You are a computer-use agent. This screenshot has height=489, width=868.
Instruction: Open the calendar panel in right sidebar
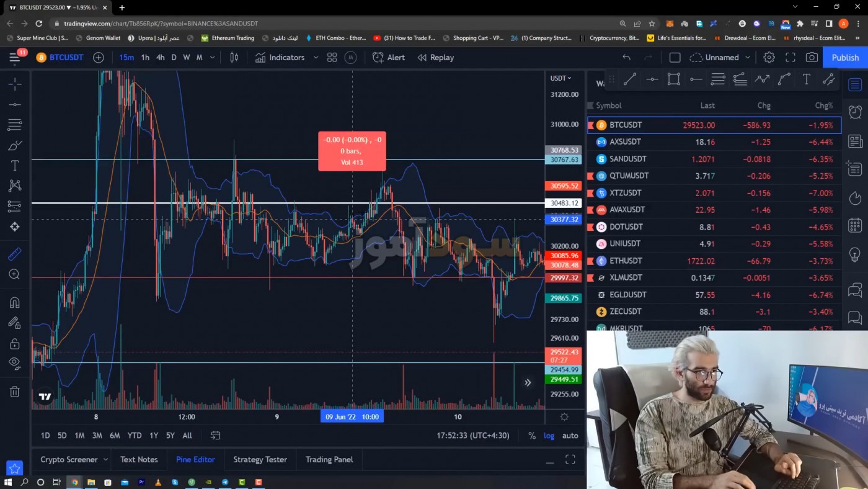point(855,226)
